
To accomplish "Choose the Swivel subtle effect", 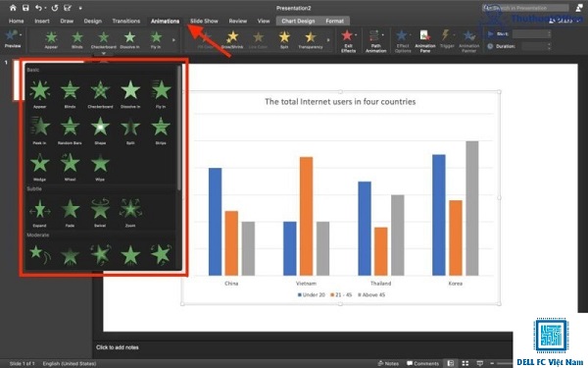I will (x=100, y=213).
